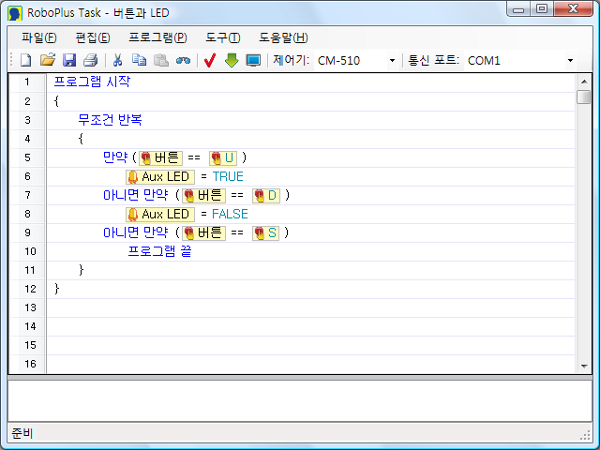Cut selection with the scissors icon
This screenshot has height=450, width=600.
pos(117,61)
